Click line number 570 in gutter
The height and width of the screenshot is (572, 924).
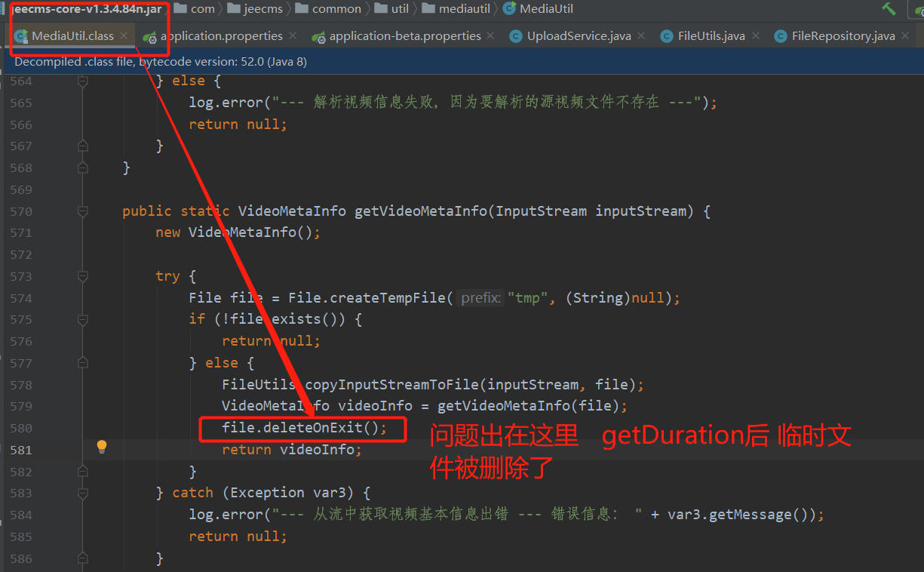[21, 211]
